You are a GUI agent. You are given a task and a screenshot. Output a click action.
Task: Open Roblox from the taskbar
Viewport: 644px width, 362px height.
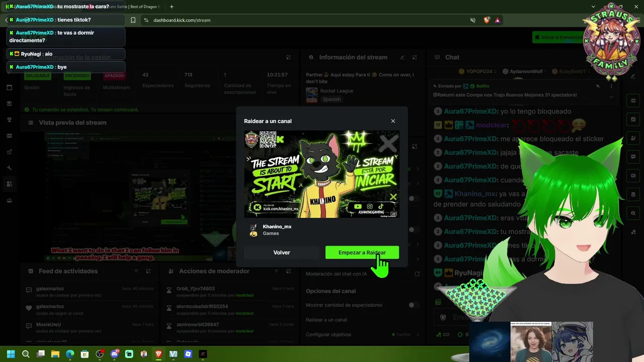tap(188, 354)
